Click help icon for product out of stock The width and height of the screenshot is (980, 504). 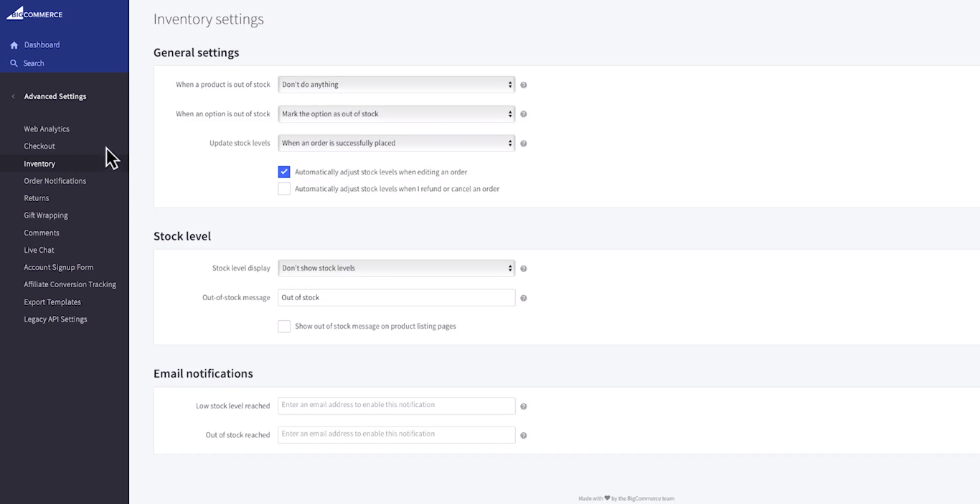pyautogui.click(x=524, y=85)
